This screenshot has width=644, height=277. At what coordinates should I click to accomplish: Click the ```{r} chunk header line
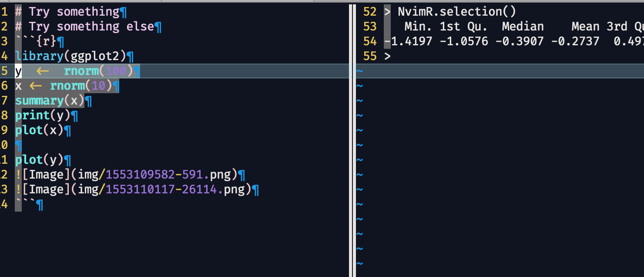click(x=36, y=41)
